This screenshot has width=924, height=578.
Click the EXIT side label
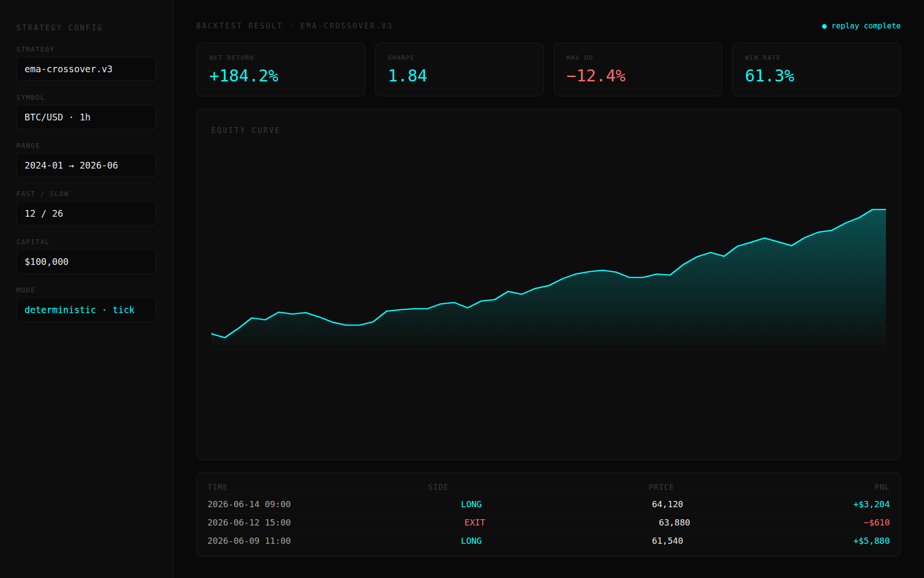click(475, 523)
